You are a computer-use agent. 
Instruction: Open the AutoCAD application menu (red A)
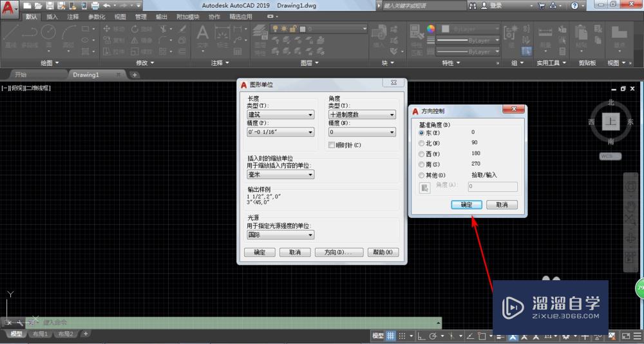click(x=9, y=8)
